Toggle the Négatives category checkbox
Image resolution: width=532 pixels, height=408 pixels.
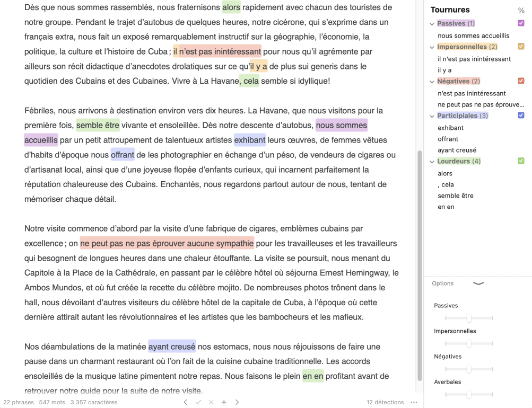click(521, 81)
